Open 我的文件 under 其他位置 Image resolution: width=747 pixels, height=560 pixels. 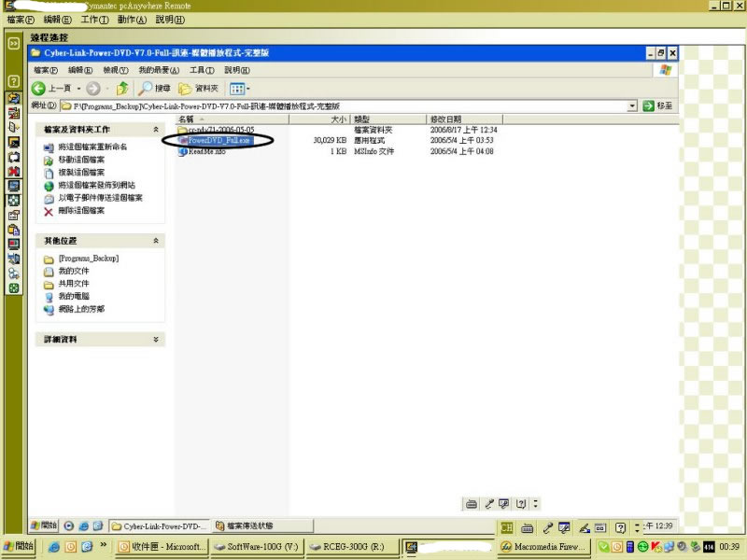(74, 271)
